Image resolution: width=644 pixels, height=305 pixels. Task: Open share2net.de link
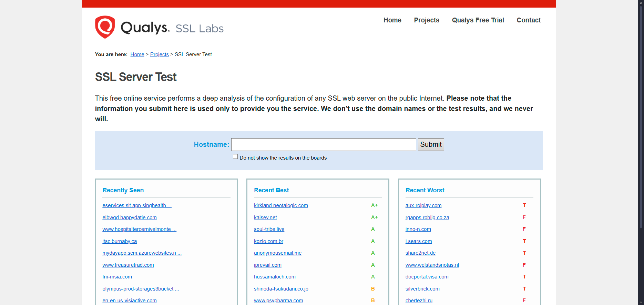[x=420, y=253]
